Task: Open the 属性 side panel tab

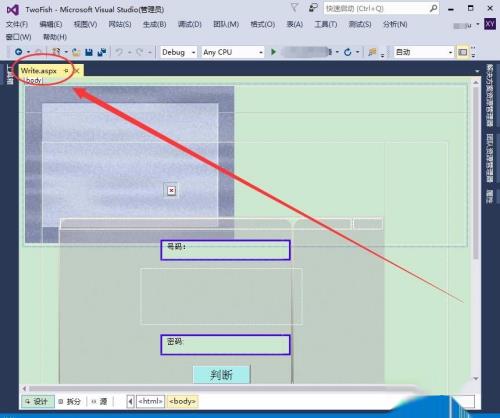Action: tap(489, 197)
